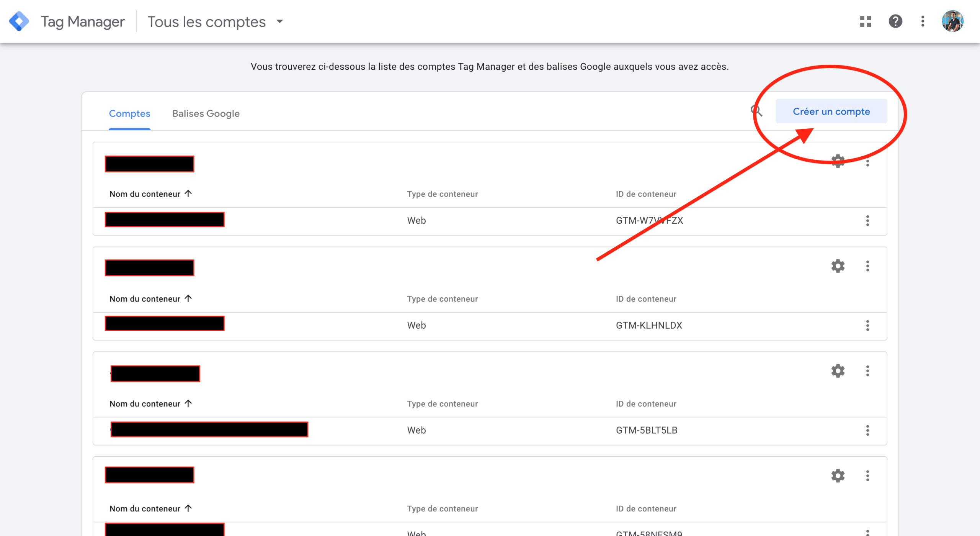Open the Google apps grid icon
The width and height of the screenshot is (980, 536).
865,21
